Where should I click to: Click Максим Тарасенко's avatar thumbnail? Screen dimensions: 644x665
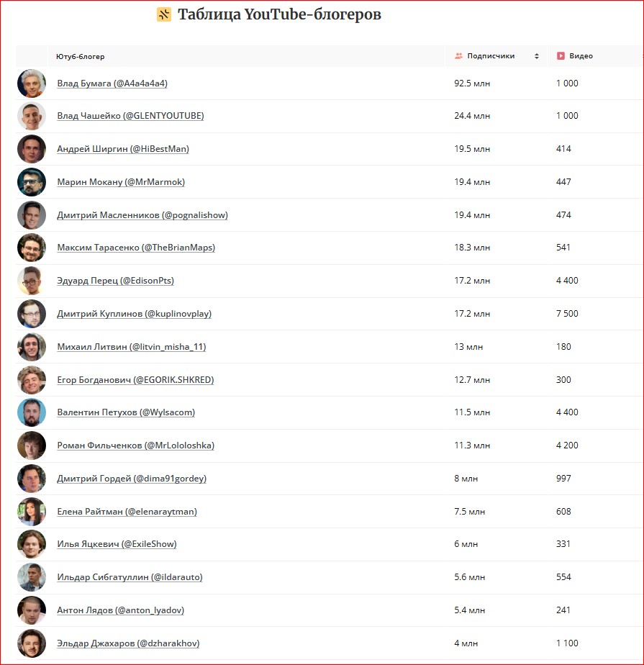pos(32,248)
